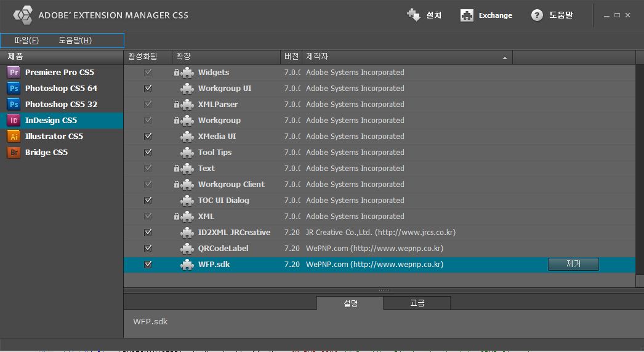Toggle the TOC UI Dialog checkbox
This screenshot has height=352, width=644.
[148, 201]
